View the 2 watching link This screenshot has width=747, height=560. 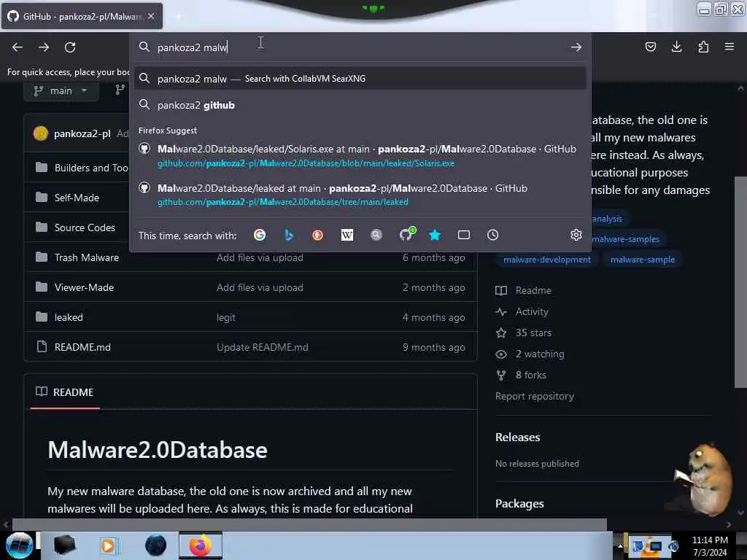point(539,354)
